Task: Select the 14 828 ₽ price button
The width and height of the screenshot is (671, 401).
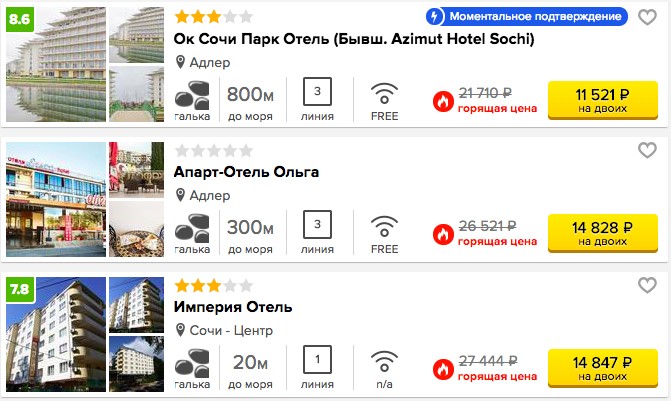Action: pyautogui.click(x=603, y=233)
